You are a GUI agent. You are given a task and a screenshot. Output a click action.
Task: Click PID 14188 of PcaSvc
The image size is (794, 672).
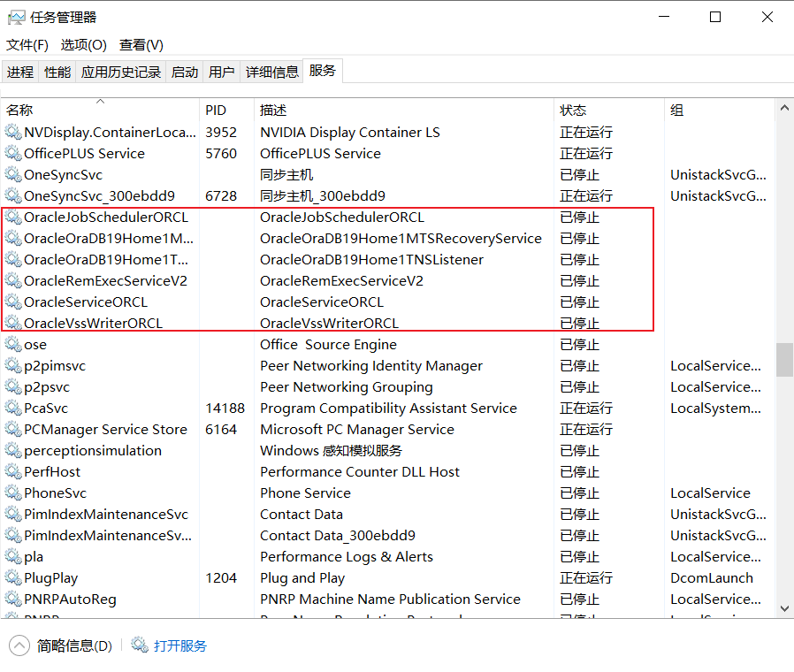(225, 409)
